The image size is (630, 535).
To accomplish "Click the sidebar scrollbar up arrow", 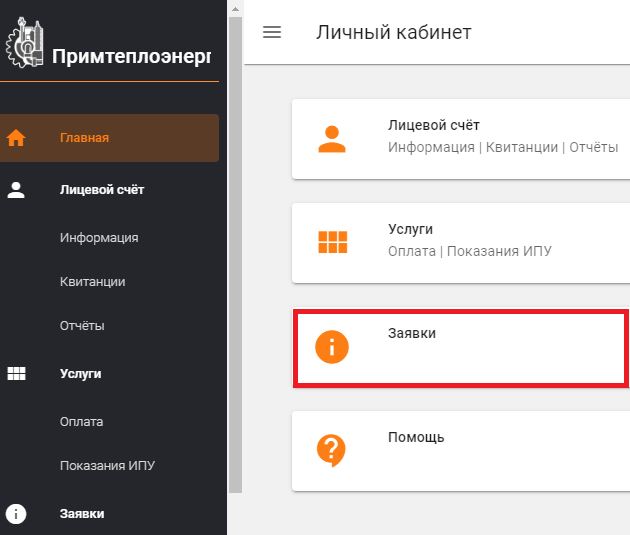I will pos(235,9).
